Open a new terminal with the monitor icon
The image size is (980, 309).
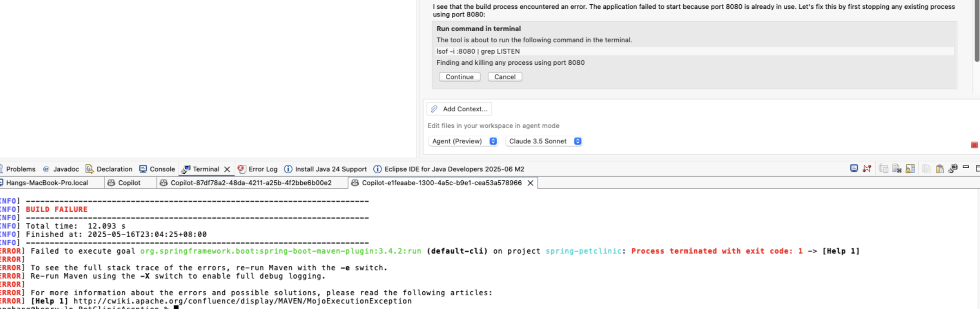tap(854, 169)
